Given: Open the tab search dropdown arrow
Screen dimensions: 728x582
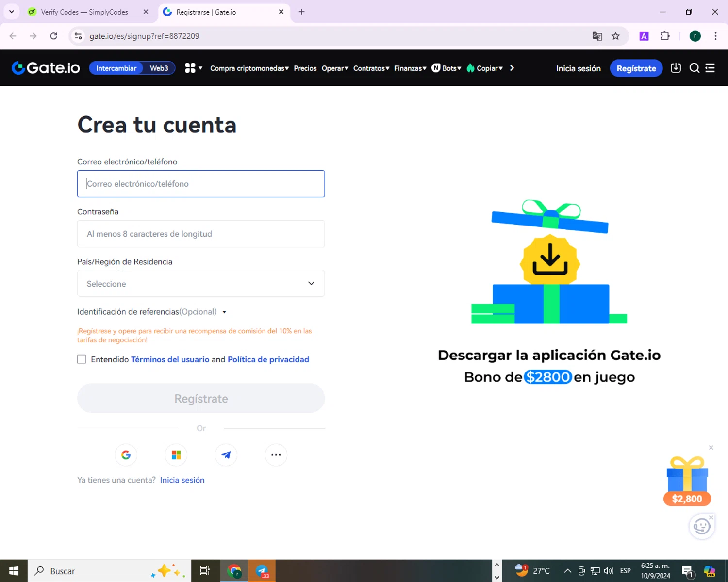Looking at the screenshot, I should 12,12.
